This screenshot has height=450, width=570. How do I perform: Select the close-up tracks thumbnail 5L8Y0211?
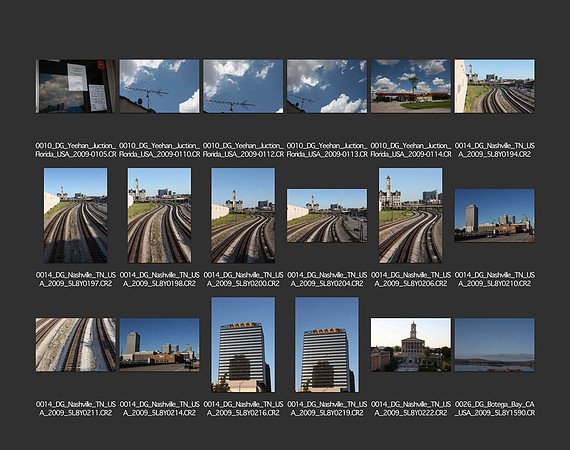[76, 345]
